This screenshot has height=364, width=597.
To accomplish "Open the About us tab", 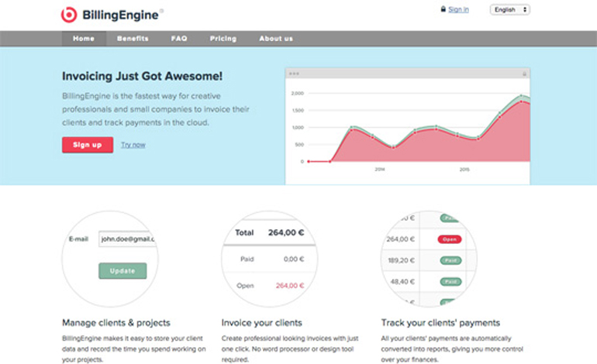I will 276,39.
